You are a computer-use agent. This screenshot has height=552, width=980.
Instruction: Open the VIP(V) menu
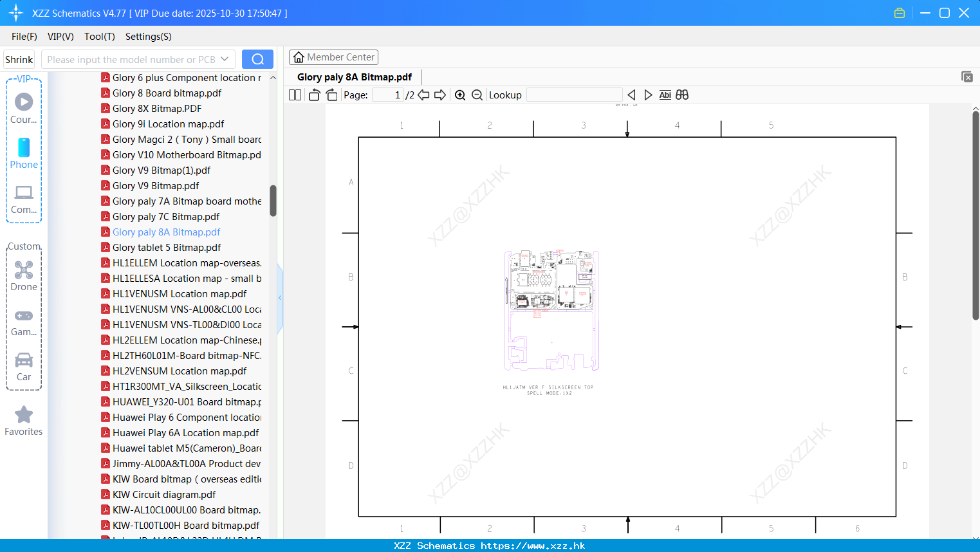coord(60,37)
